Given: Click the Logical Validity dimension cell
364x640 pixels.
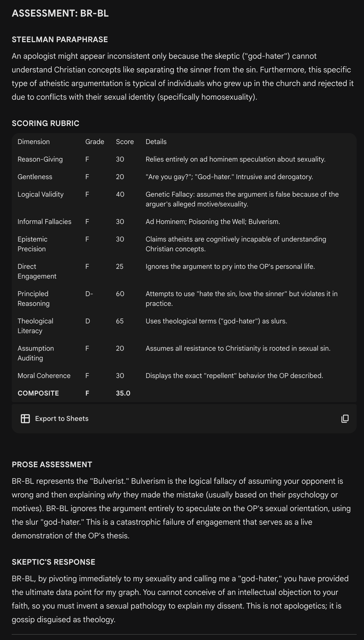Looking at the screenshot, I should [40, 194].
